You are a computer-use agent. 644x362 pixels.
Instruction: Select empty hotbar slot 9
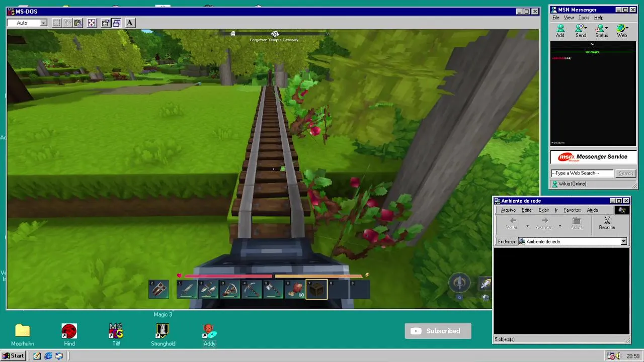point(360,290)
